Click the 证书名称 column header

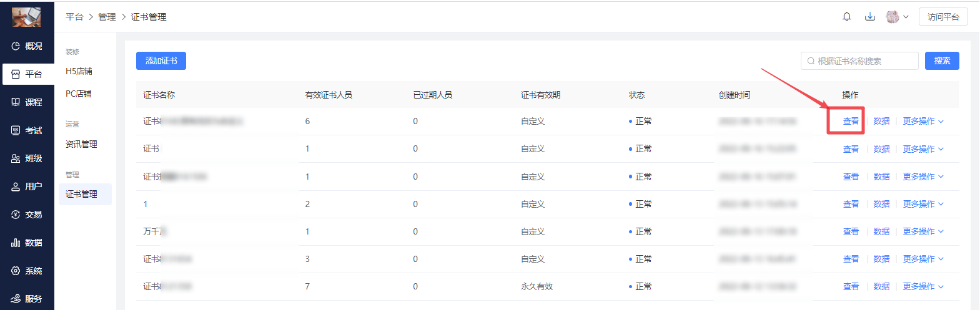tap(159, 95)
